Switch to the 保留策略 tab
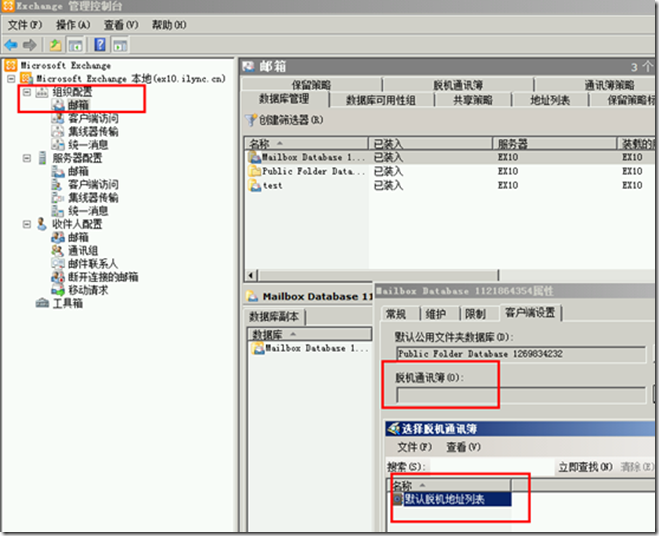 tap(311, 85)
